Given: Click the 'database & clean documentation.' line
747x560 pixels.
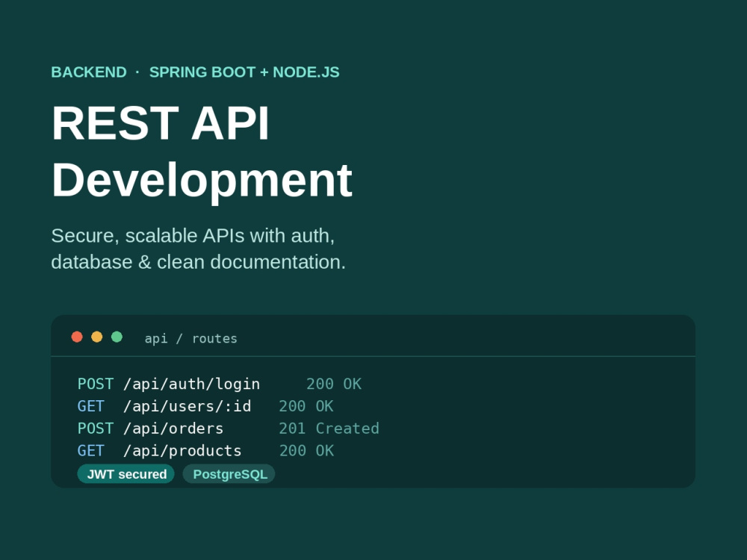Looking at the screenshot, I should (198, 262).
